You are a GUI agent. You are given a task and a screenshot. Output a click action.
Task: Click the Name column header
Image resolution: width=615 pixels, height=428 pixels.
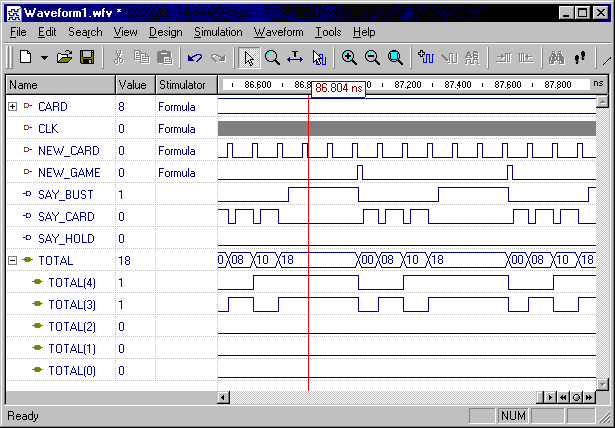coord(23,85)
